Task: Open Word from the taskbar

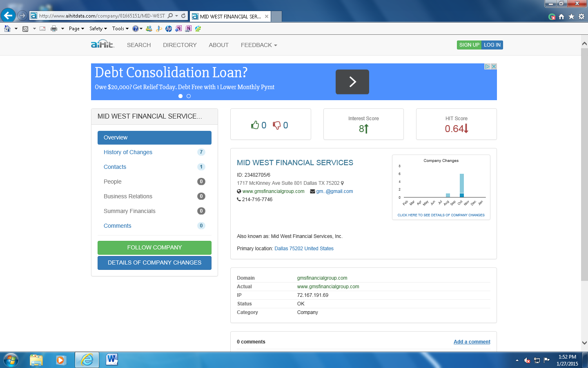Action: click(x=111, y=360)
